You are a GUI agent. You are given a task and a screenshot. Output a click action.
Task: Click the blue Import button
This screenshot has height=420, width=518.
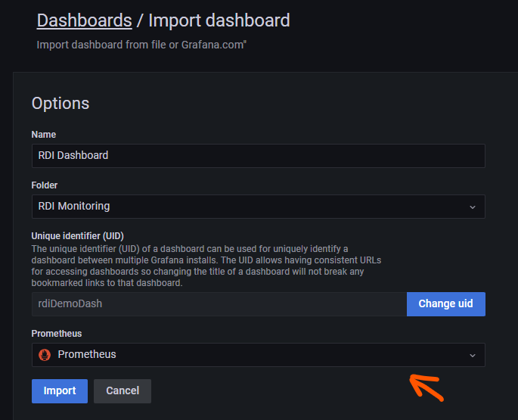pos(59,391)
